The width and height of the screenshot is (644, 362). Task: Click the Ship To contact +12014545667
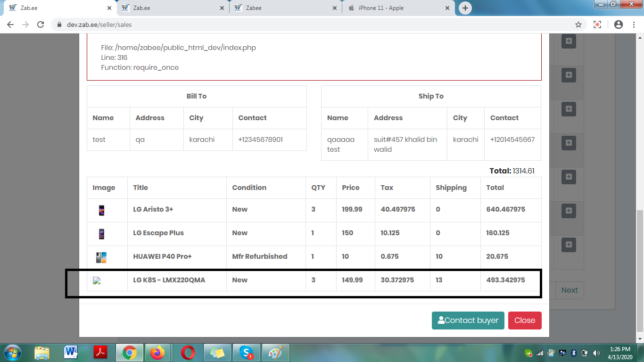click(512, 140)
